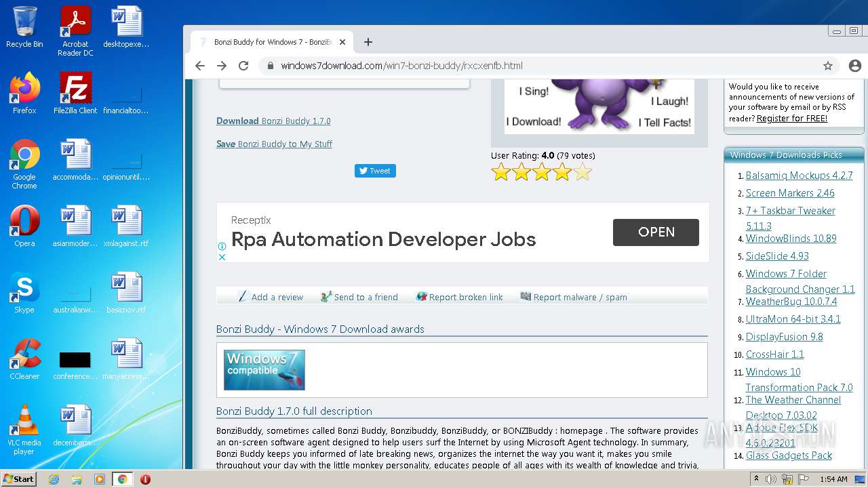Click the Windows Start button

point(19,479)
